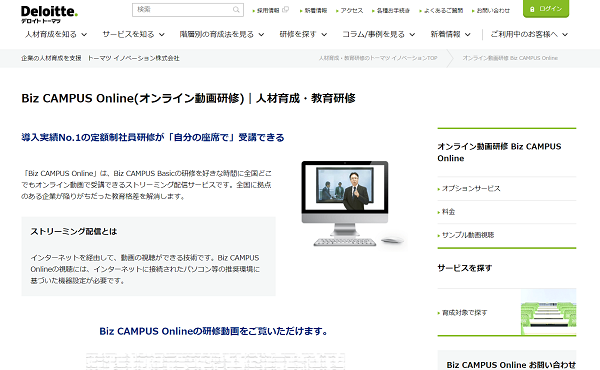
Task: Click the Deloitte logo
Action: [x=49, y=15]
